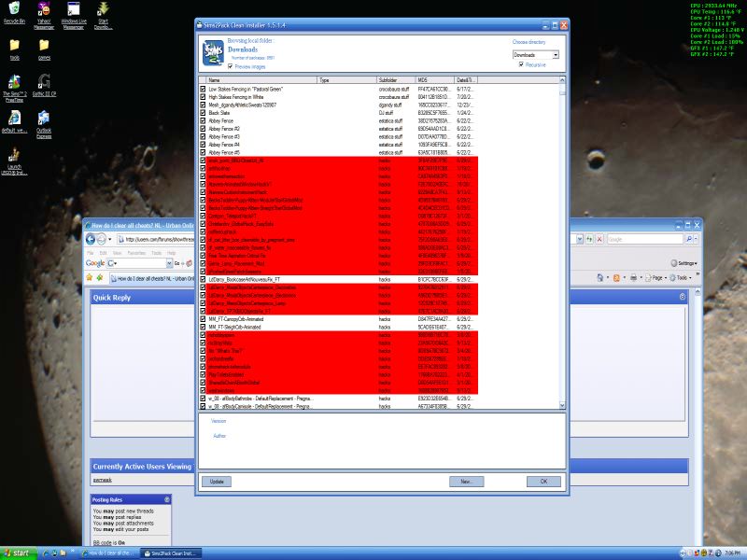The height and width of the screenshot is (560, 747).
Task: Open the tools folder on the desktop
Action: 15,49
